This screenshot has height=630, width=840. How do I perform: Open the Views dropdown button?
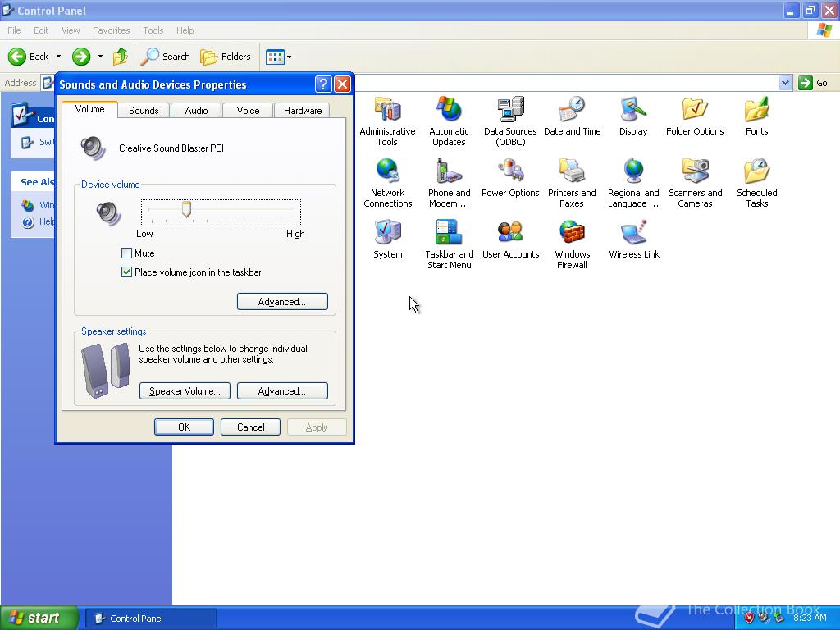(279, 57)
